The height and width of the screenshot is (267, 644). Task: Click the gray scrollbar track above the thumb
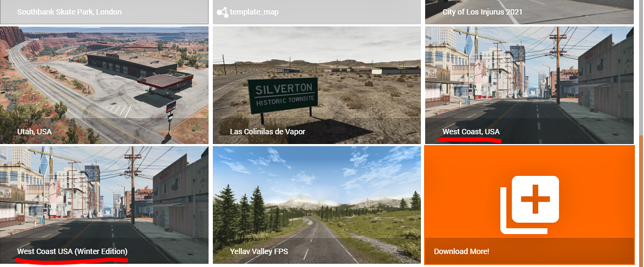coord(641,67)
